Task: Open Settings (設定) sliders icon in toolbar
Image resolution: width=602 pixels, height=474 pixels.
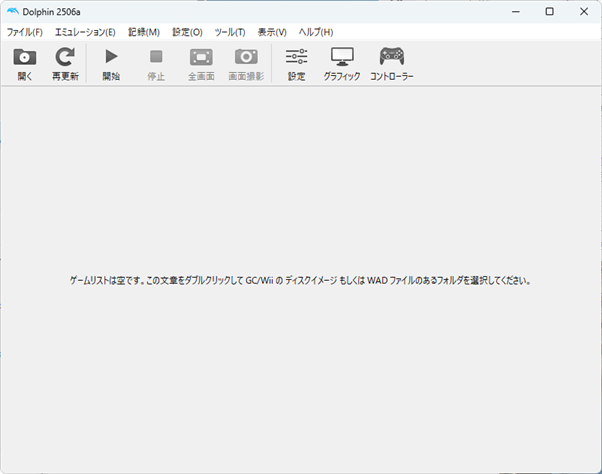Action: point(296,58)
